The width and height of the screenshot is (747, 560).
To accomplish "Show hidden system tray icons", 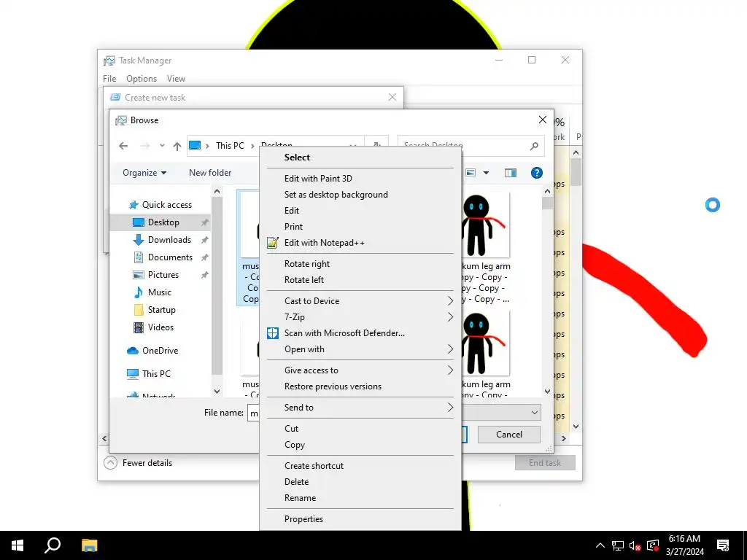I will (x=600, y=545).
